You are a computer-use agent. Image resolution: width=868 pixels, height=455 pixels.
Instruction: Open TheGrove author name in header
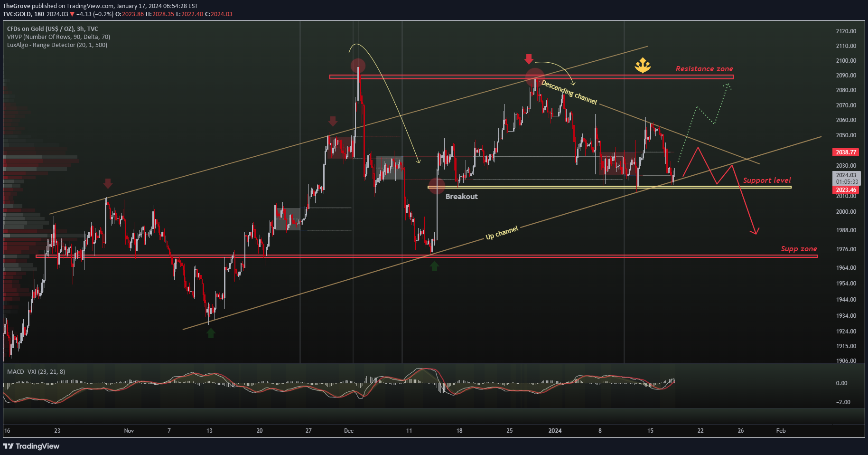[x=17, y=6]
